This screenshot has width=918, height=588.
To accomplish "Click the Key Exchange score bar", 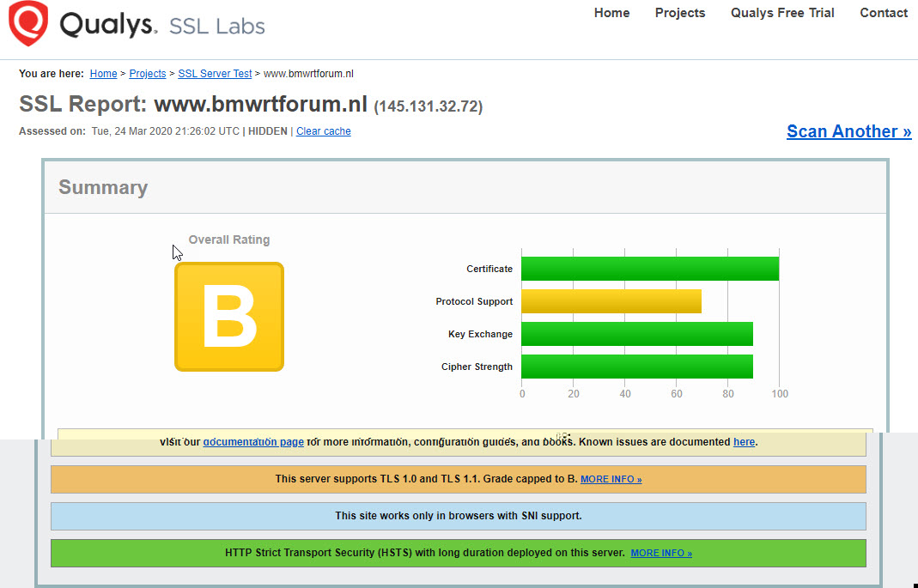I will (636, 334).
